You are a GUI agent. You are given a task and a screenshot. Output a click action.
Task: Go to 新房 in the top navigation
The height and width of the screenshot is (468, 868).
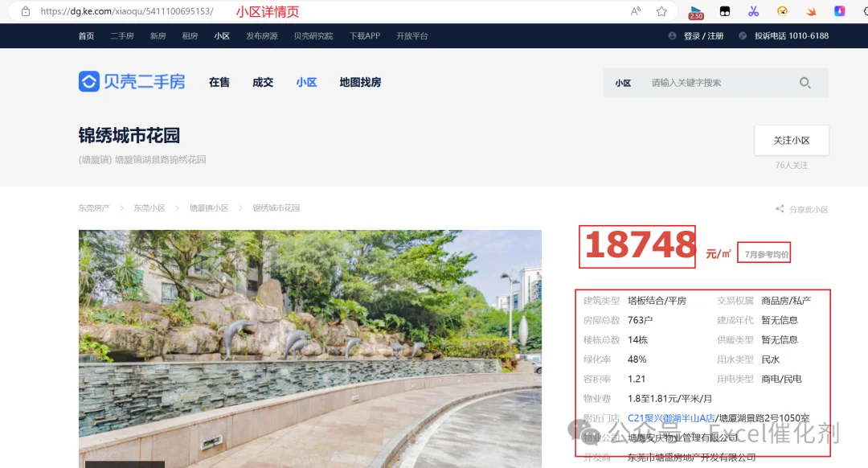pos(158,36)
